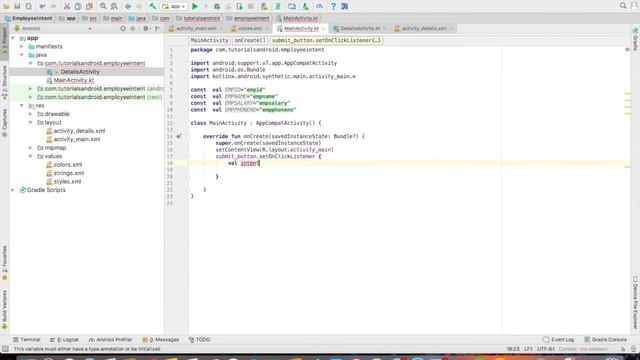The height and width of the screenshot is (360, 640).
Task: Click the Open folder toolbar icon
Action: click(x=6, y=6)
